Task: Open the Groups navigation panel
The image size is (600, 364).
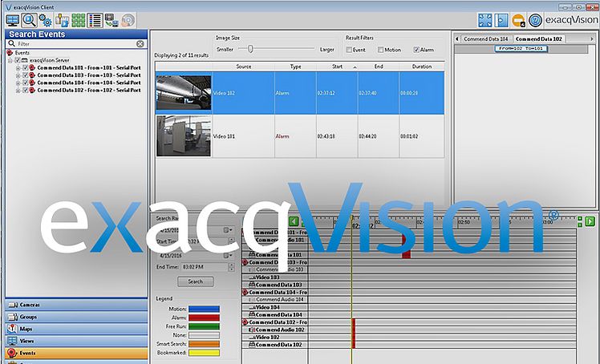Action: (x=76, y=317)
